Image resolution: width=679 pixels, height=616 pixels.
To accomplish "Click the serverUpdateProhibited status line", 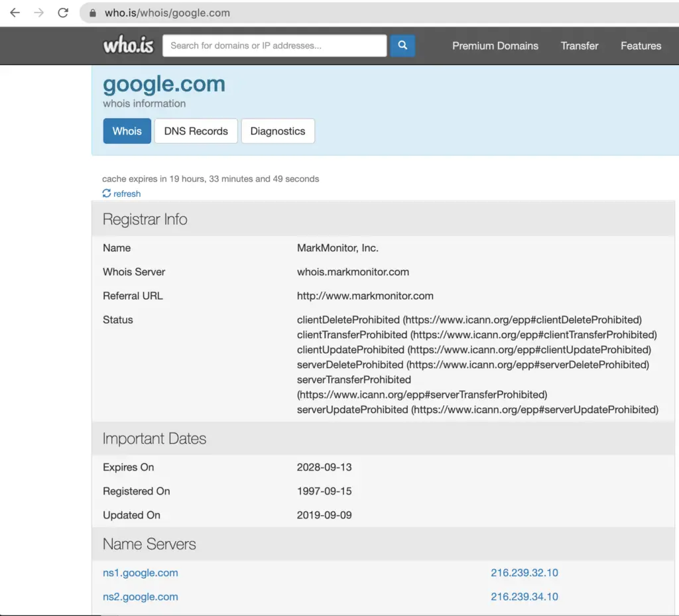I will pyautogui.click(x=477, y=410).
